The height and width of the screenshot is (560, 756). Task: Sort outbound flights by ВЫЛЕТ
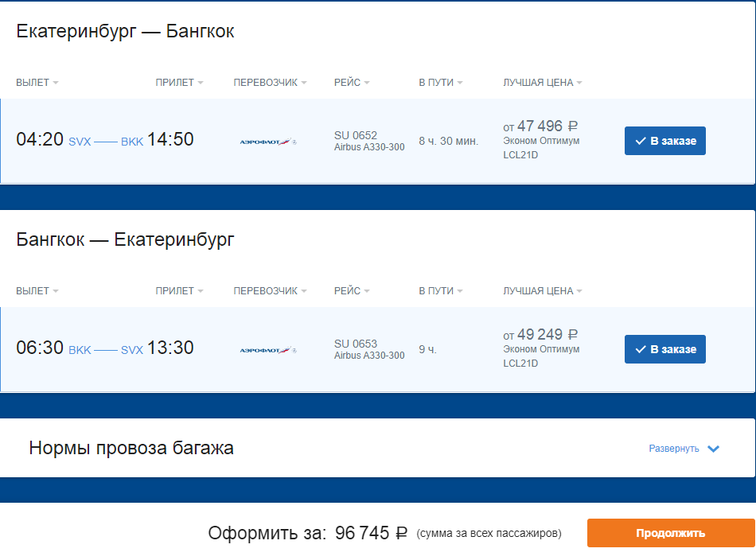(37, 83)
